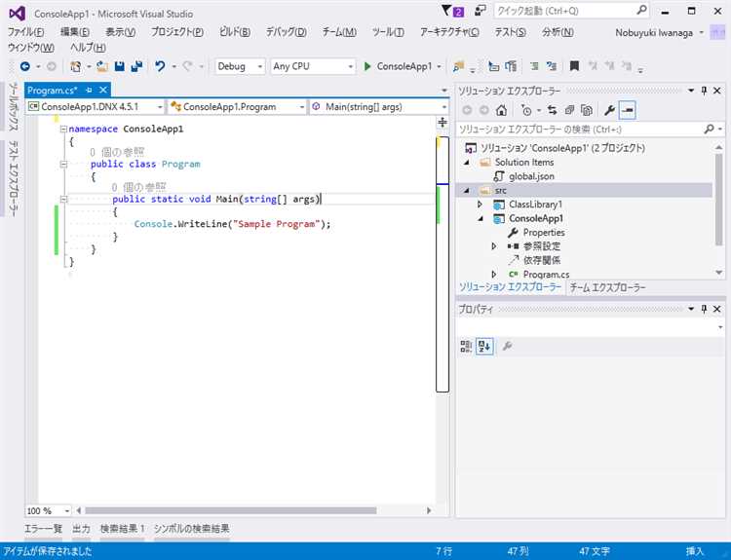The width and height of the screenshot is (731, 560).
Task: Click the Solution Explorer vertical scrollbar
Action: pos(718,199)
